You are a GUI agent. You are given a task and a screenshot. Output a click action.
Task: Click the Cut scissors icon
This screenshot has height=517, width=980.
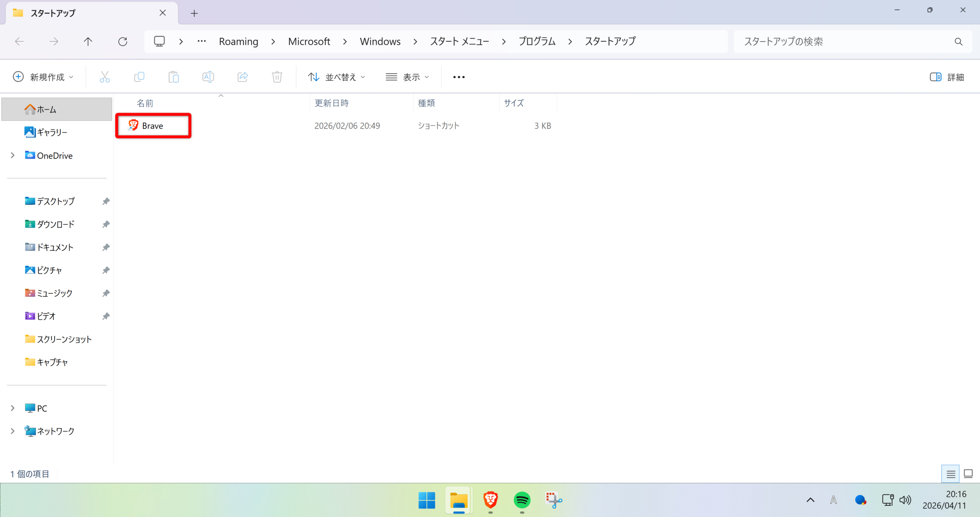(x=105, y=77)
